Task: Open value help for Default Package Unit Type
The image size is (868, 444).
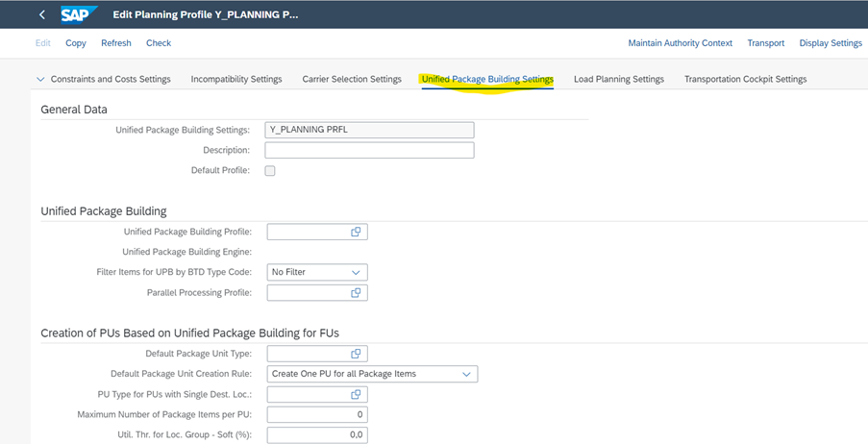Action: click(356, 354)
